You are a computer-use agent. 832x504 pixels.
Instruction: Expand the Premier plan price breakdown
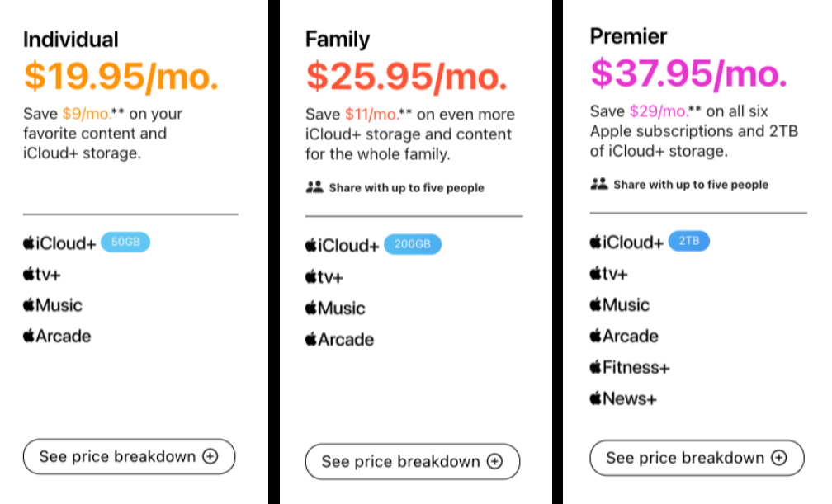pos(697,458)
